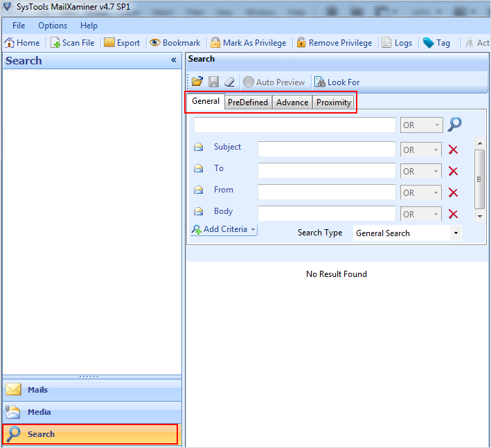
Task: Select the Search navigation pane
Action: [x=91, y=434]
